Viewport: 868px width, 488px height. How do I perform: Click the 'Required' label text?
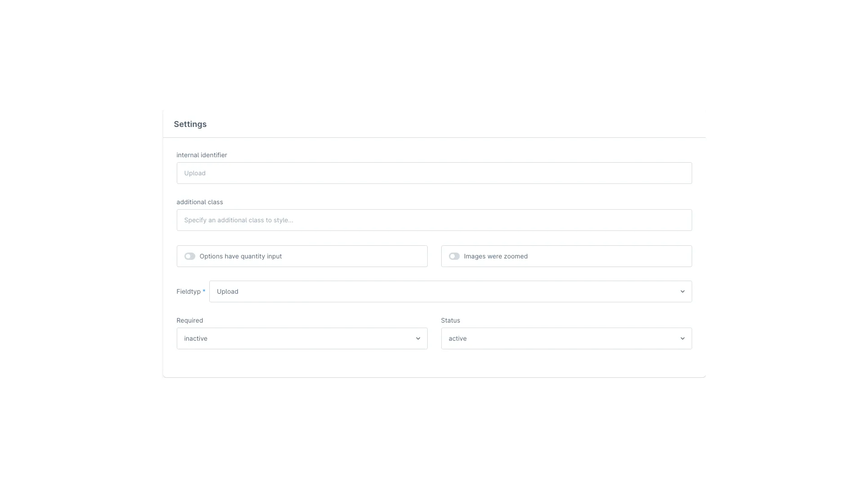(190, 320)
